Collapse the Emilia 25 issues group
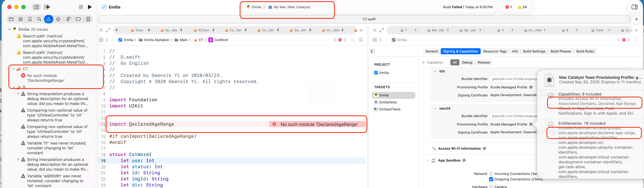The image size is (644, 188). click(9, 29)
